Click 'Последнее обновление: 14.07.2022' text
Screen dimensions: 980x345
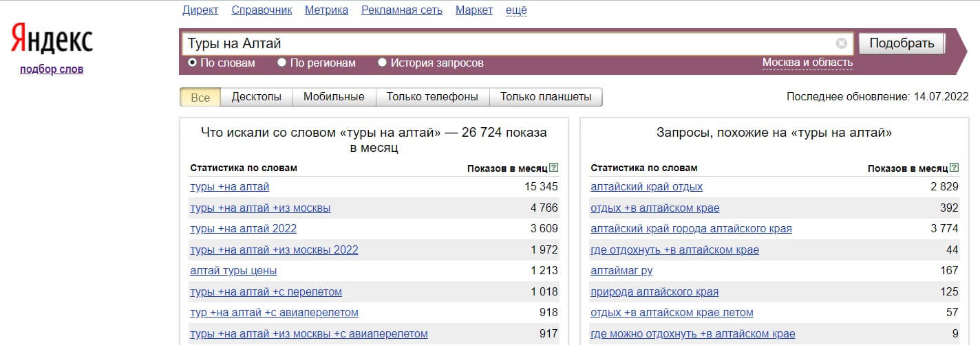877,97
